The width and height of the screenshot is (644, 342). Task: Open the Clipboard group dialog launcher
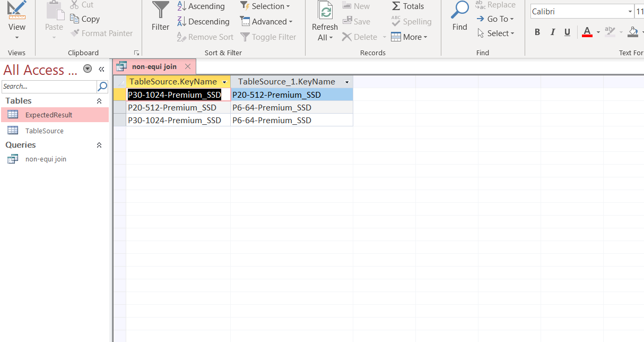click(136, 53)
